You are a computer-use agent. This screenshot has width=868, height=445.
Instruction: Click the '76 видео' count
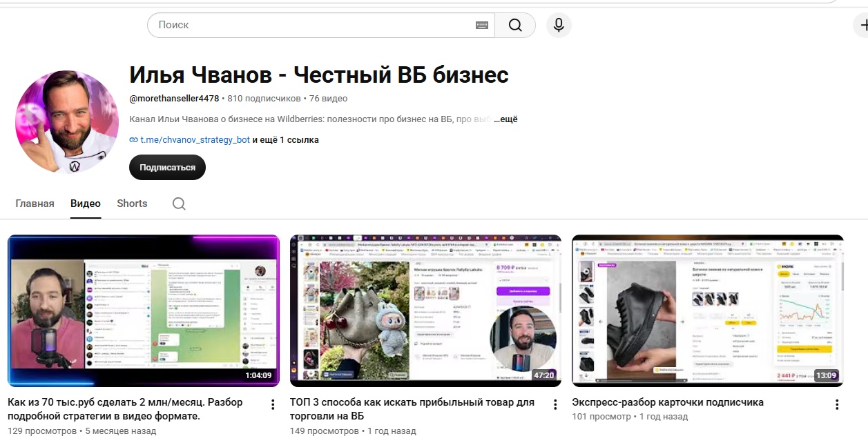(x=328, y=99)
